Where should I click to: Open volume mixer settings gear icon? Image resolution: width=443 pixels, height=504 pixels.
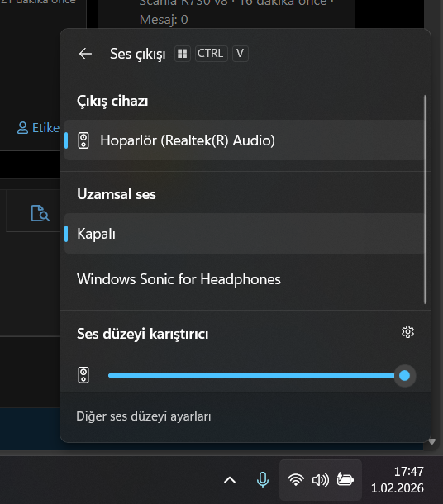tap(407, 331)
